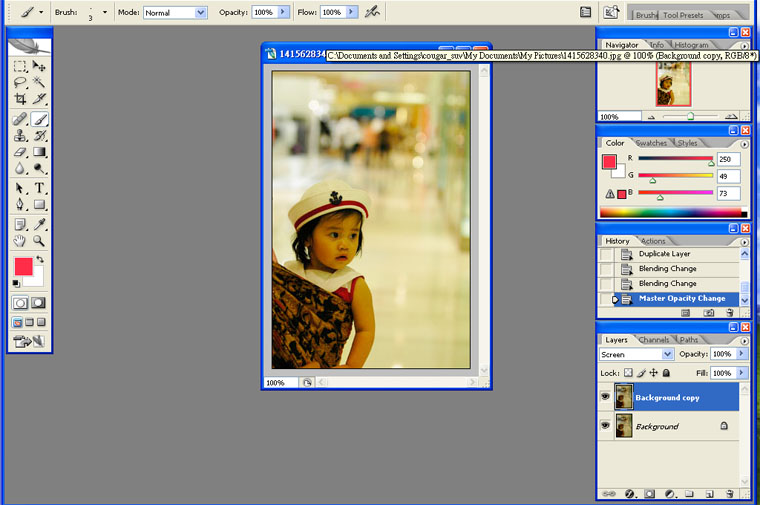Expand the layer Opacity arrow
The width and height of the screenshot is (760, 505).
pyautogui.click(x=741, y=354)
